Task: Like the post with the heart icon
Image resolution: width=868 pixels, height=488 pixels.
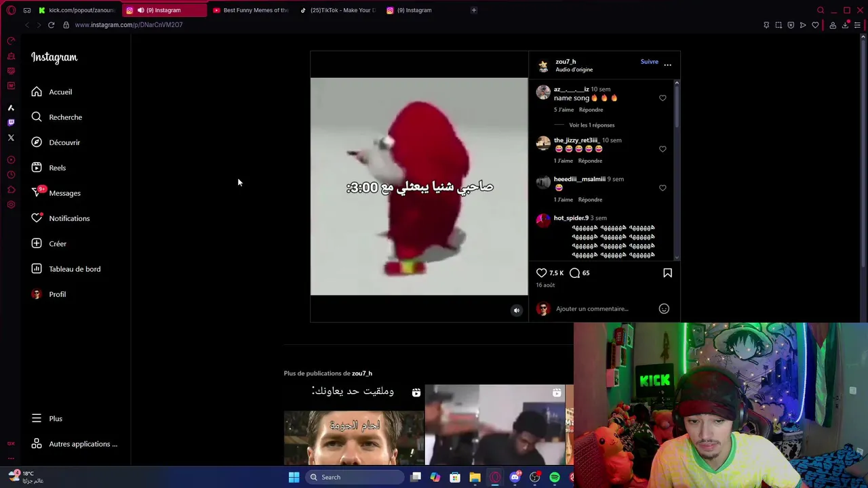Action: (541, 272)
